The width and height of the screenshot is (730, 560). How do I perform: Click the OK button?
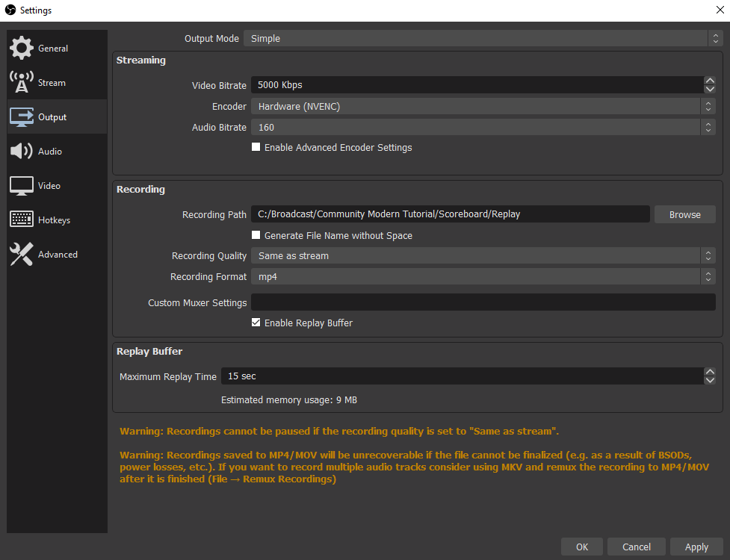[x=582, y=547]
